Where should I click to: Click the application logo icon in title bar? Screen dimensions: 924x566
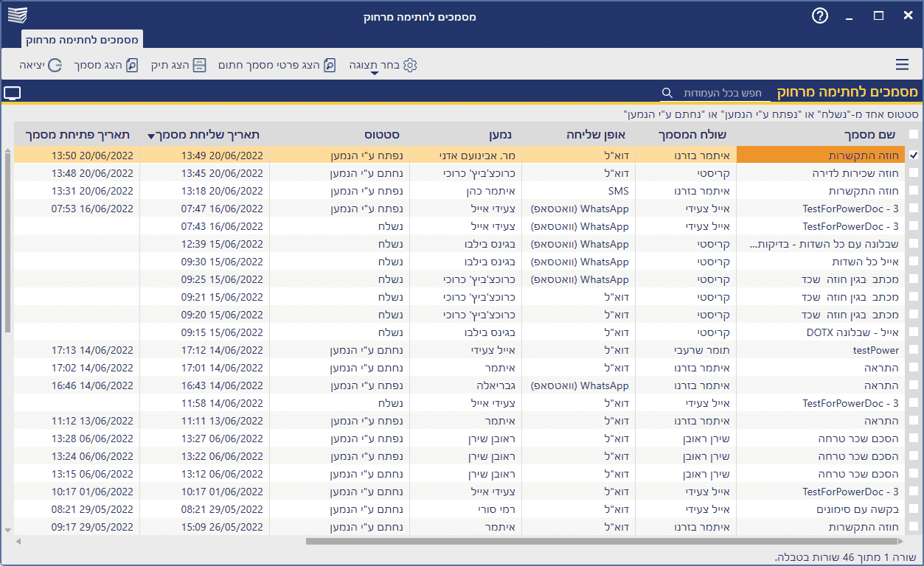coord(17,15)
